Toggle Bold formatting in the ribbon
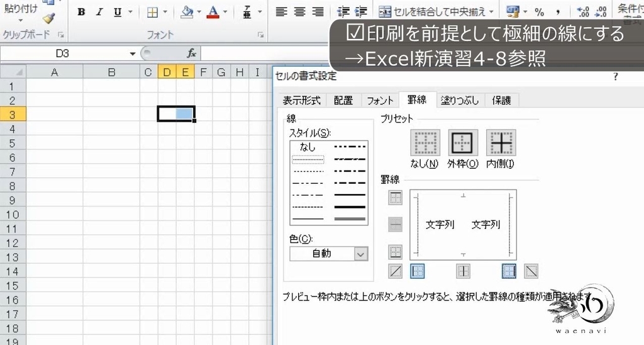Screen dimensions: 644x345 [81, 12]
